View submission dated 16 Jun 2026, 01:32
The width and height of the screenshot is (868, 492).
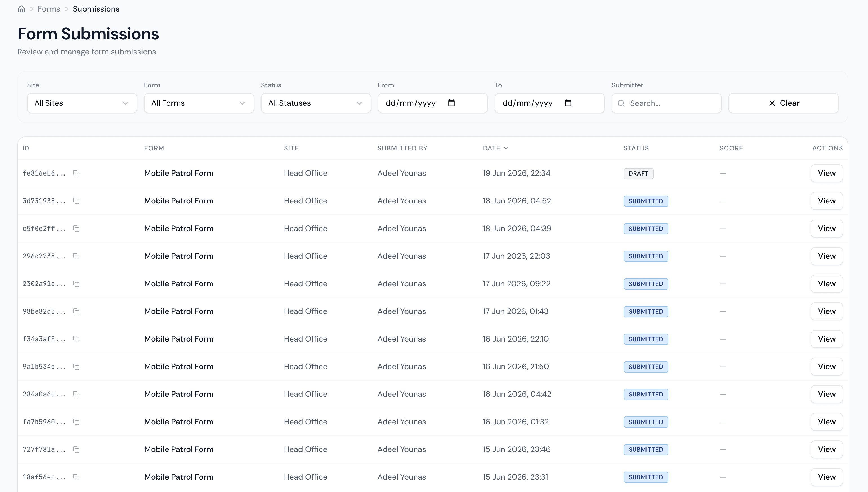click(x=827, y=422)
